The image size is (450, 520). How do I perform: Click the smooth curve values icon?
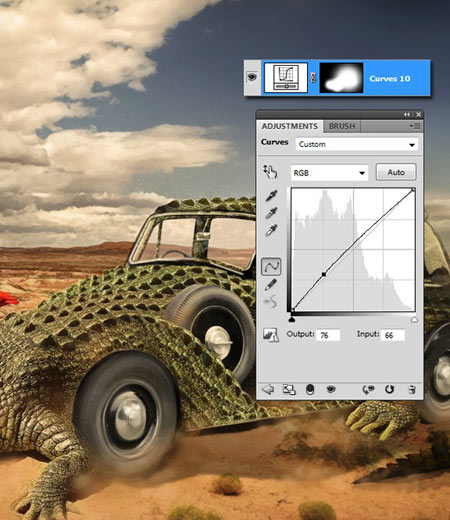[x=271, y=302]
